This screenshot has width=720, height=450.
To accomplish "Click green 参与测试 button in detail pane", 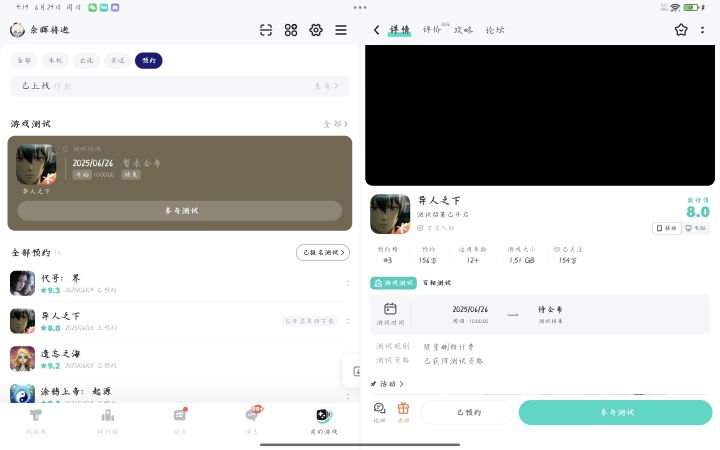I will 616,412.
